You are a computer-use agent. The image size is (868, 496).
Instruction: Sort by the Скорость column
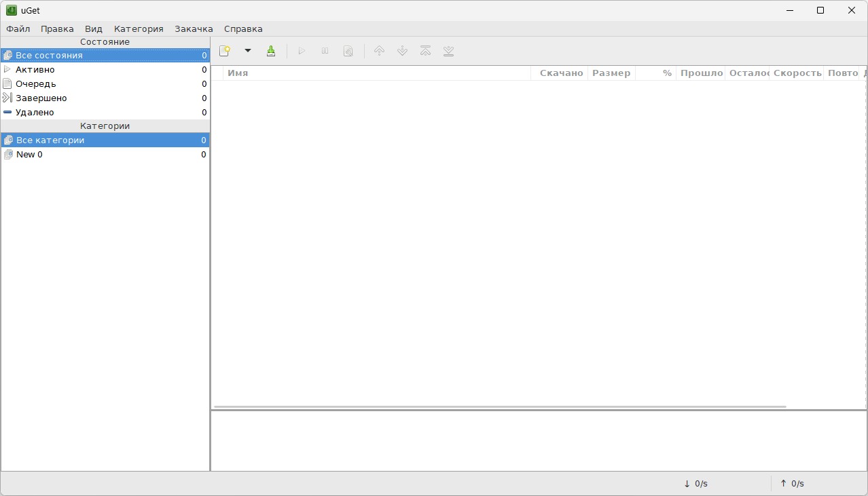797,73
